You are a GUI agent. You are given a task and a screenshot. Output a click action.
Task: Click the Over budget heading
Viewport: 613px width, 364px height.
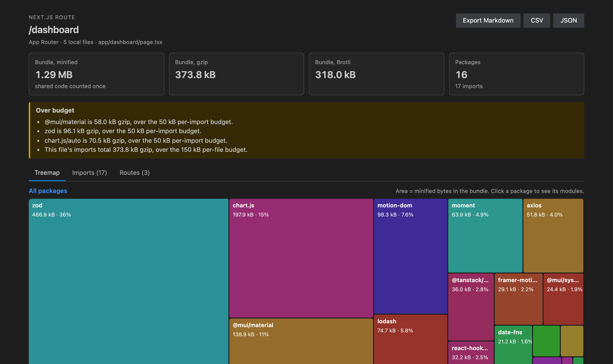tap(55, 110)
